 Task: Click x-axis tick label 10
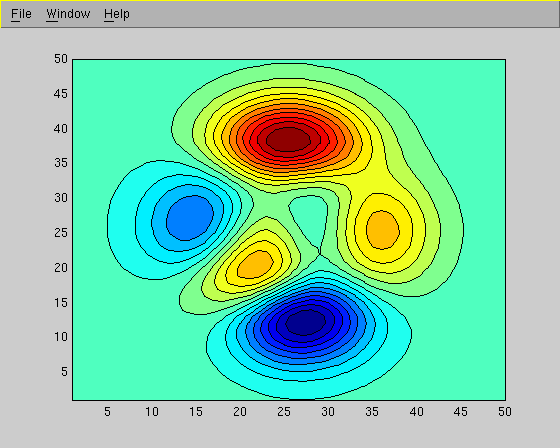[152, 412]
